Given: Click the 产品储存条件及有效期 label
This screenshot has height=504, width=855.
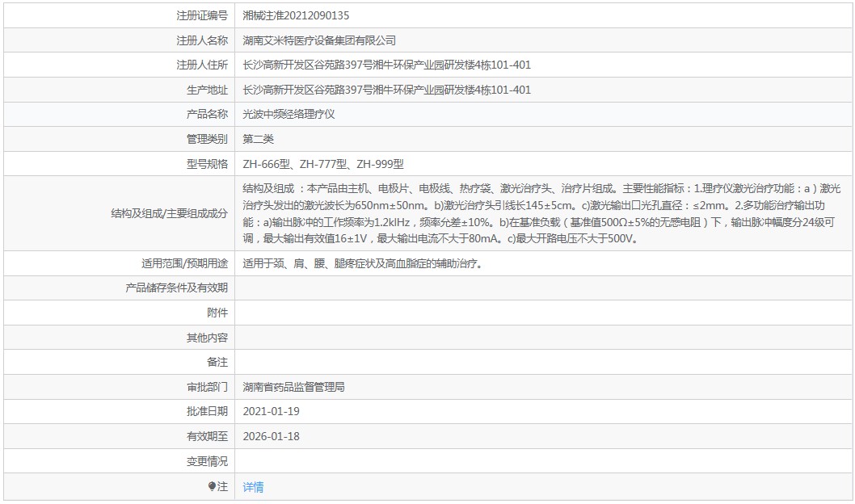Looking at the screenshot, I should tap(177, 288).
